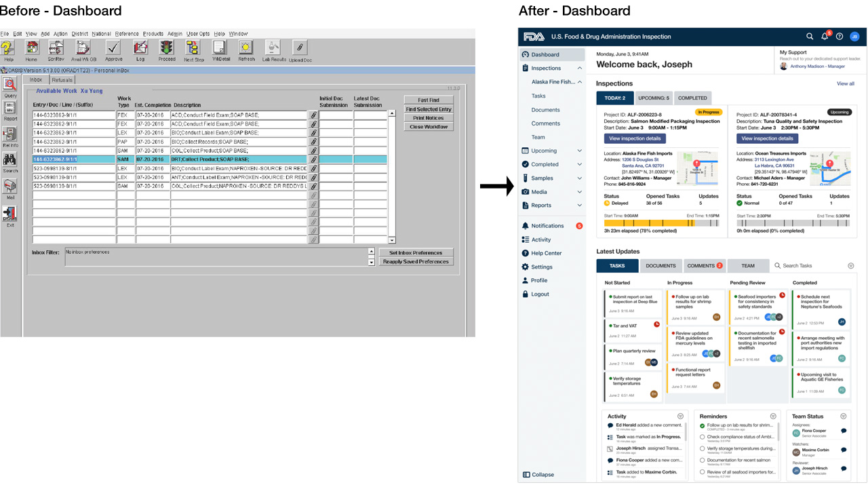Viewport: 868px width, 485px height.
Task: Click the Close Workflow button
Action: tap(429, 127)
